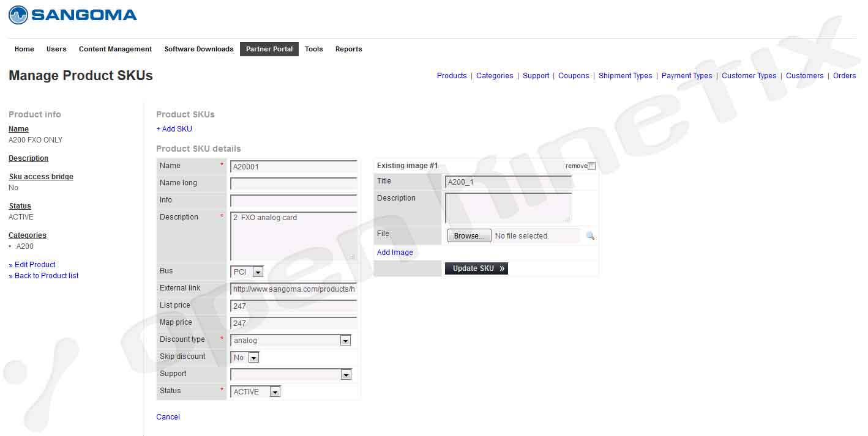868x436 pixels.
Task: Open the Bus dropdown showing PCI
Action: pyautogui.click(x=247, y=272)
